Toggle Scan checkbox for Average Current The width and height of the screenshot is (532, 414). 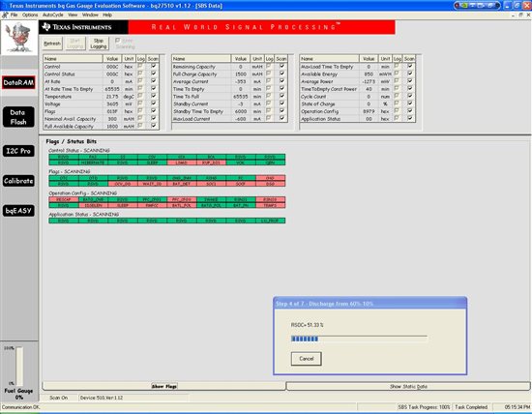click(x=281, y=81)
